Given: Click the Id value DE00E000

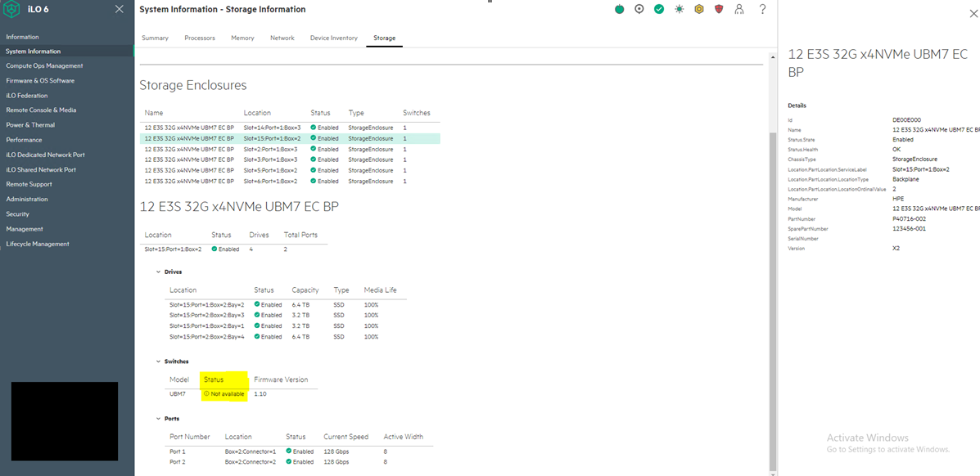Looking at the screenshot, I should pyautogui.click(x=906, y=120).
